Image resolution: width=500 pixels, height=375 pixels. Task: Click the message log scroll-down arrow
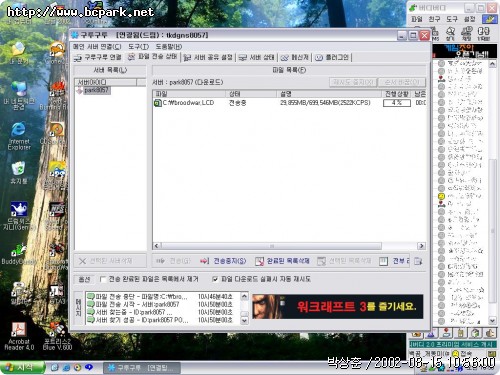click(x=244, y=321)
